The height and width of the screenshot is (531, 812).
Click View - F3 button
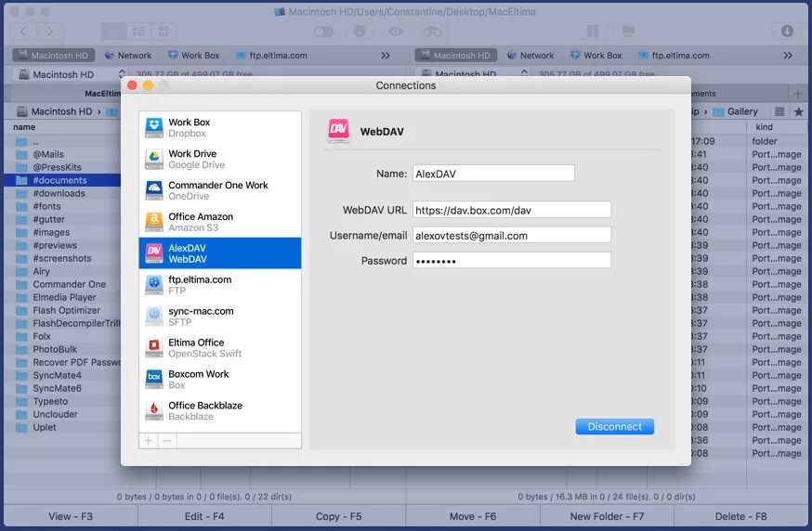coord(71,516)
